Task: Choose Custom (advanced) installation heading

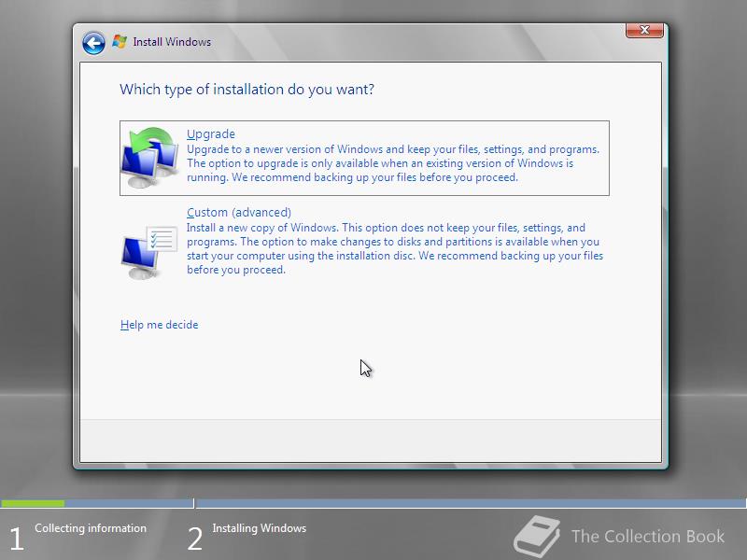Action: coord(239,212)
